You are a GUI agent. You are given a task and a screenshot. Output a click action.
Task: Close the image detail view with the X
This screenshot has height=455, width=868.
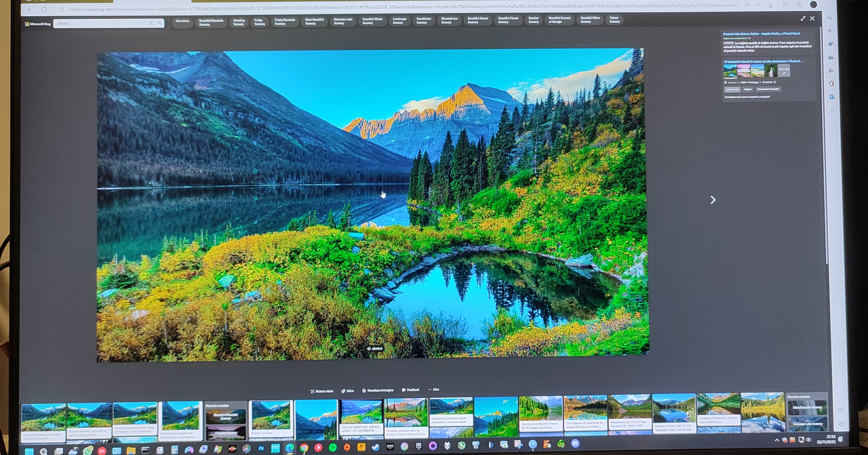click(812, 18)
